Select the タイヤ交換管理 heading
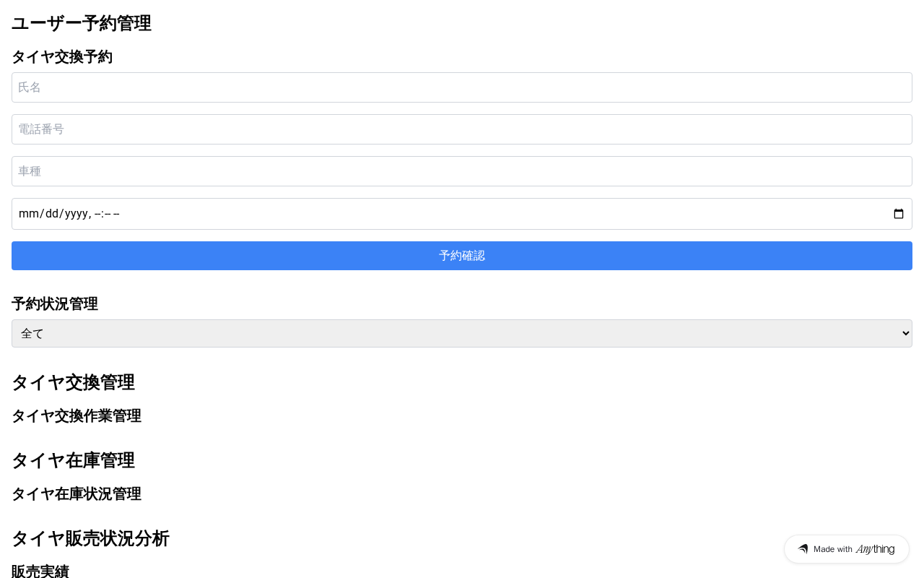924x578 pixels. click(73, 382)
